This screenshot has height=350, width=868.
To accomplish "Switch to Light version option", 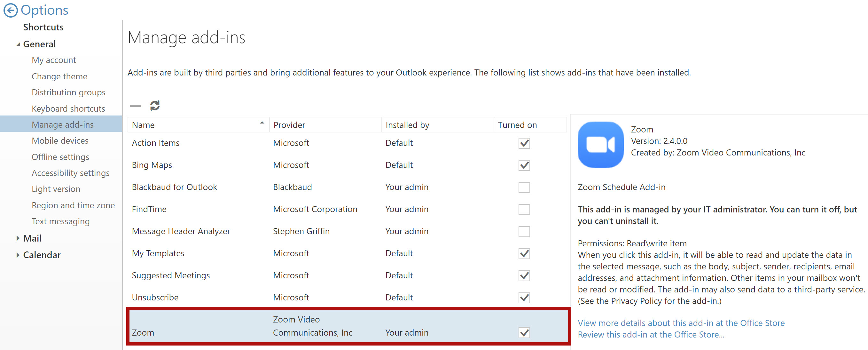I will 56,189.
